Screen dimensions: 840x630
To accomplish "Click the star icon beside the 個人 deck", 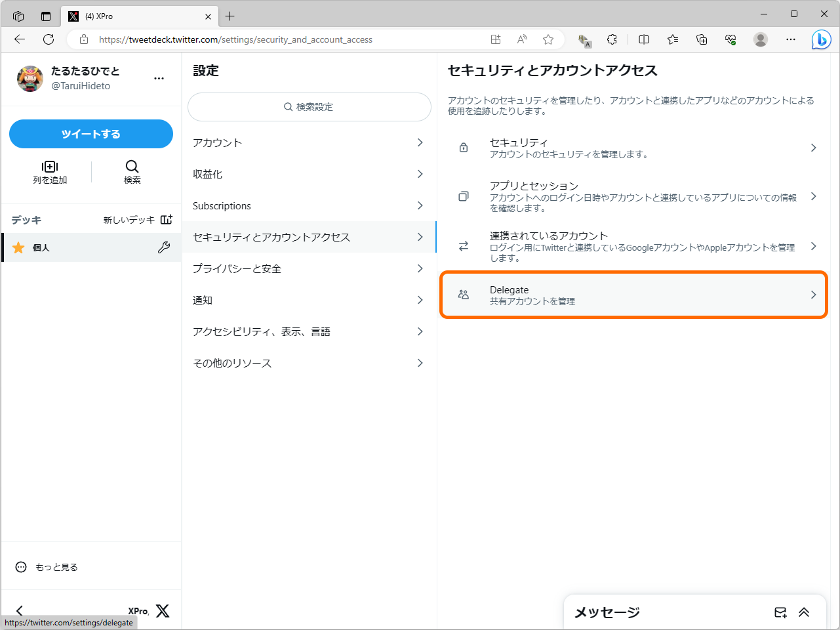I will [18, 247].
